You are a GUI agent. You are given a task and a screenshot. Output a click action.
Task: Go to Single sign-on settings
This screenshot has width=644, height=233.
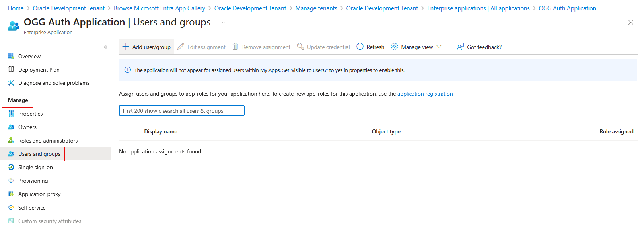pos(35,167)
